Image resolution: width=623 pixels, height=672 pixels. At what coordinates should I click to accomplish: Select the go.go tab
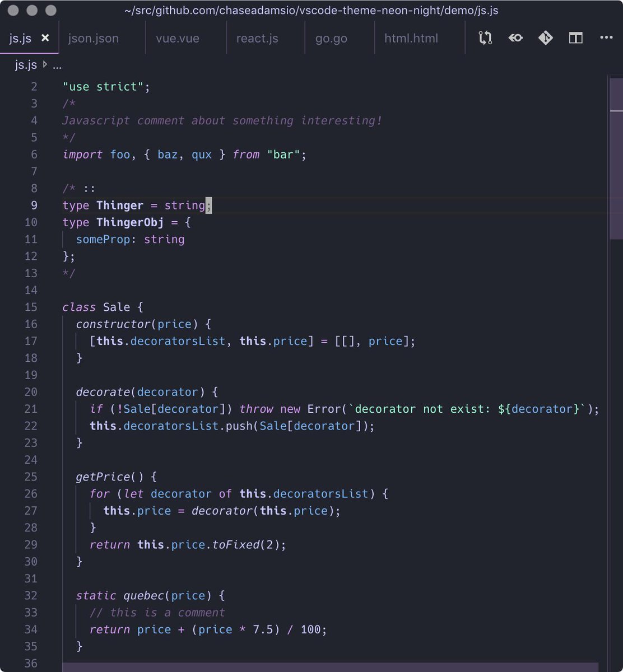pyautogui.click(x=331, y=38)
